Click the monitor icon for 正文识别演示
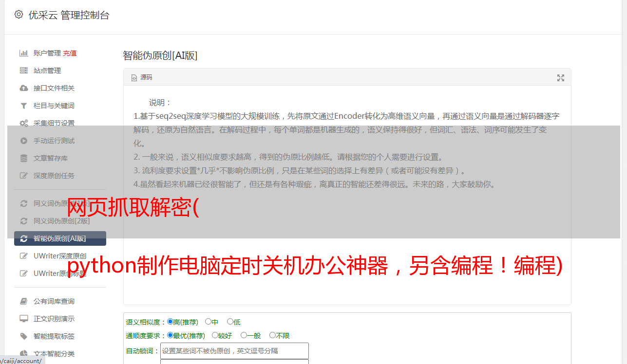The image size is (627, 364). [23, 319]
